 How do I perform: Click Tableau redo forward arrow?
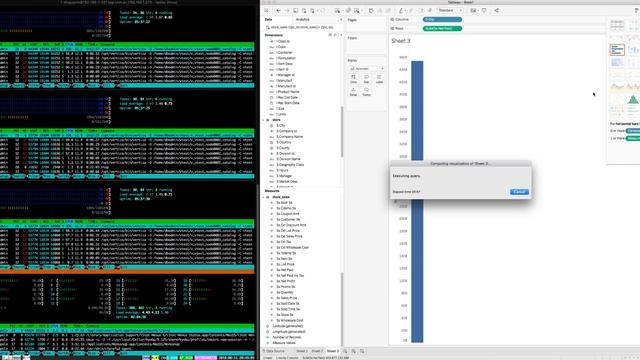(287, 11)
